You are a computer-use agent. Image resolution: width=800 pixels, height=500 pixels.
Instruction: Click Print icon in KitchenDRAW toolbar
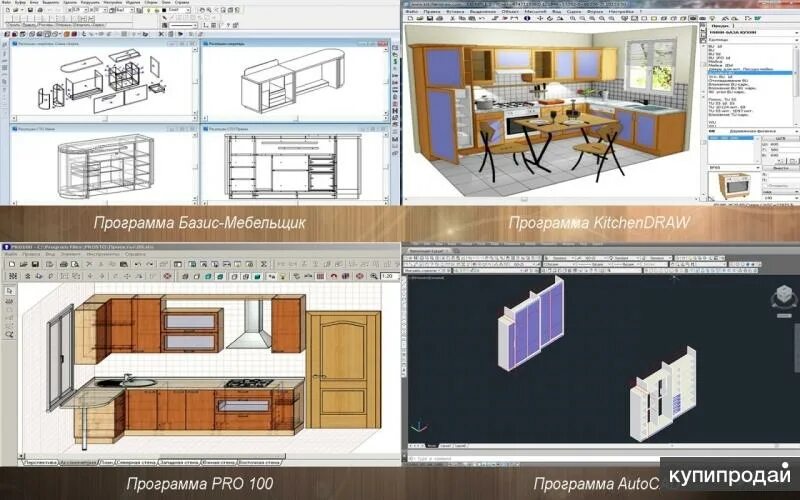pos(440,18)
